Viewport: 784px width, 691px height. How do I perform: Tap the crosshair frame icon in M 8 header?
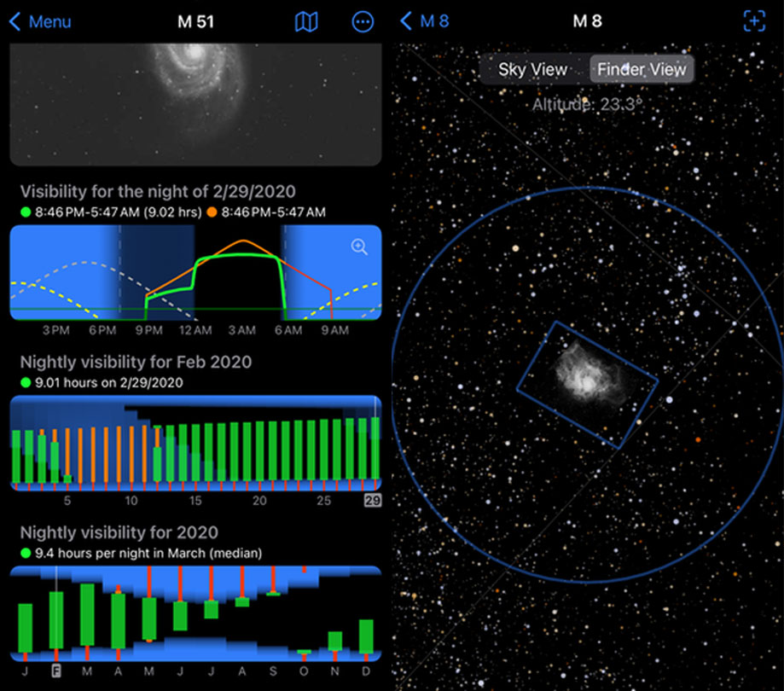pos(754,21)
